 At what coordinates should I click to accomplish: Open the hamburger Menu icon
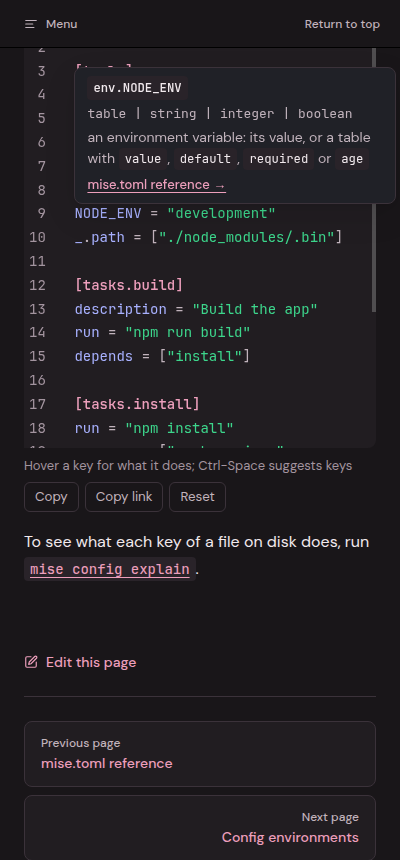31,24
